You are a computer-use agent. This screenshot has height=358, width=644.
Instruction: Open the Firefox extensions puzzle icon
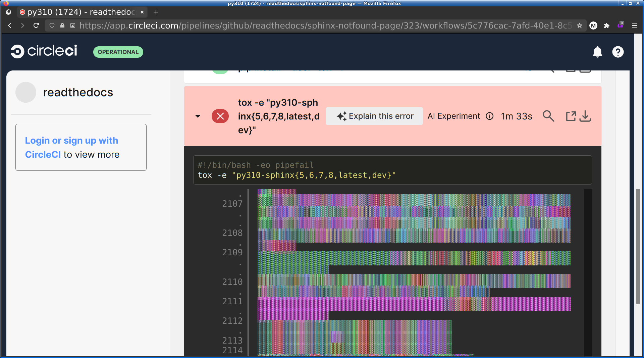606,25
